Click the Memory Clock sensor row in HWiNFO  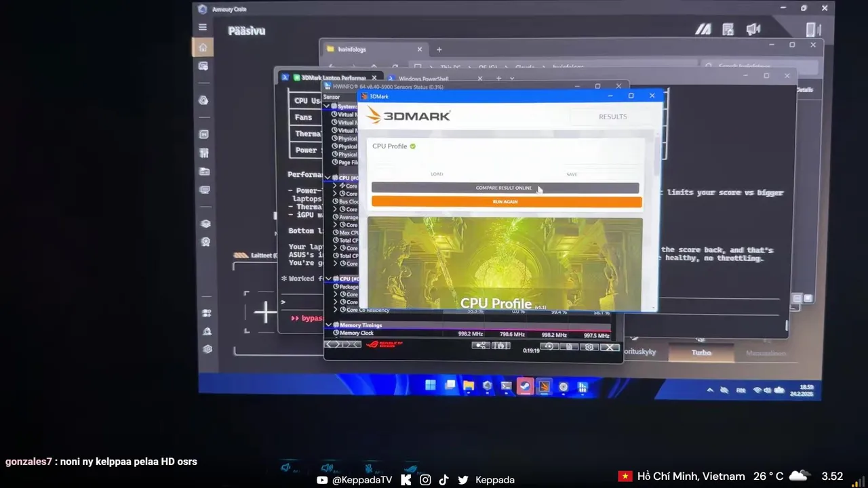(x=468, y=333)
